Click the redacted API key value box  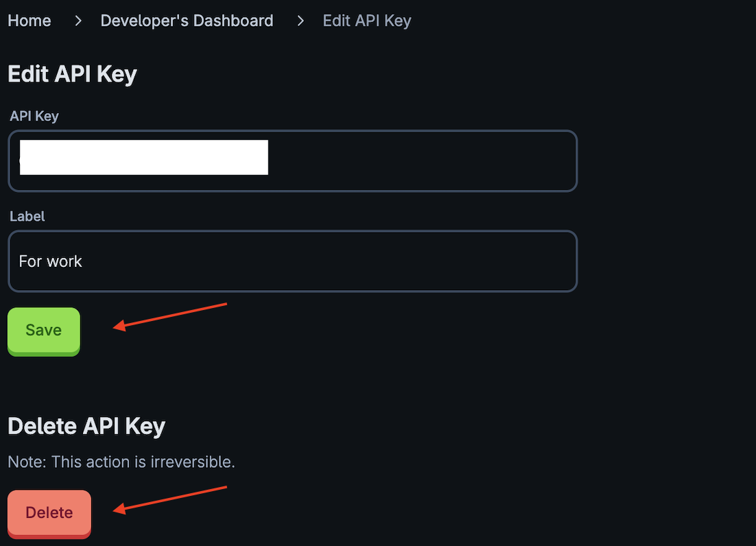pos(143,158)
